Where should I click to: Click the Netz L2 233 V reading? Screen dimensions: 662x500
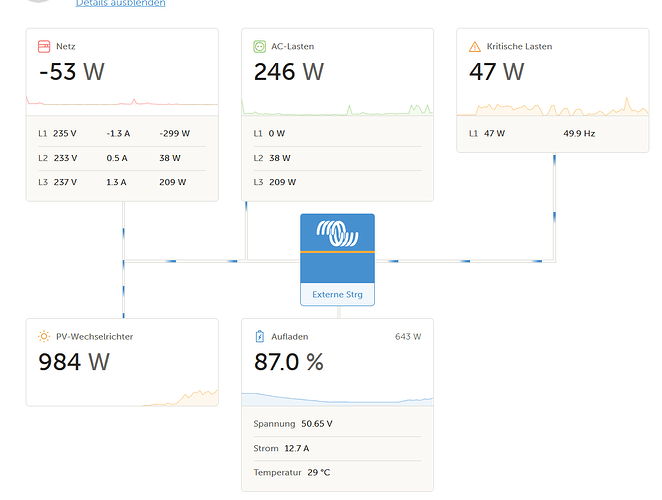(x=65, y=158)
